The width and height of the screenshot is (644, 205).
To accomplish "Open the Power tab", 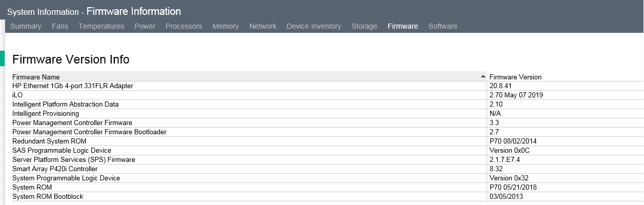I will (145, 26).
